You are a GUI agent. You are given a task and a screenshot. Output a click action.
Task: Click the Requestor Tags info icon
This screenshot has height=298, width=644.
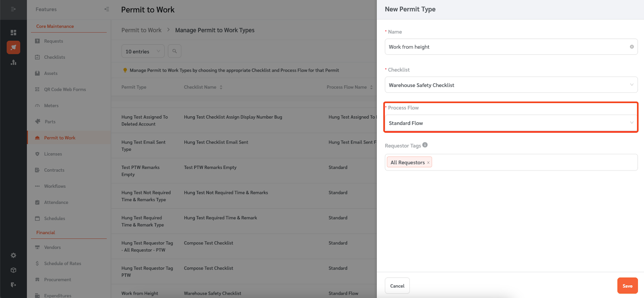[425, 145]
